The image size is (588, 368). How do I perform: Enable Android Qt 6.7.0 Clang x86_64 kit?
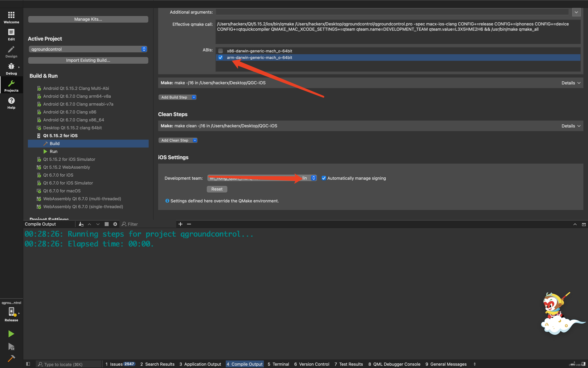point(74,120)
